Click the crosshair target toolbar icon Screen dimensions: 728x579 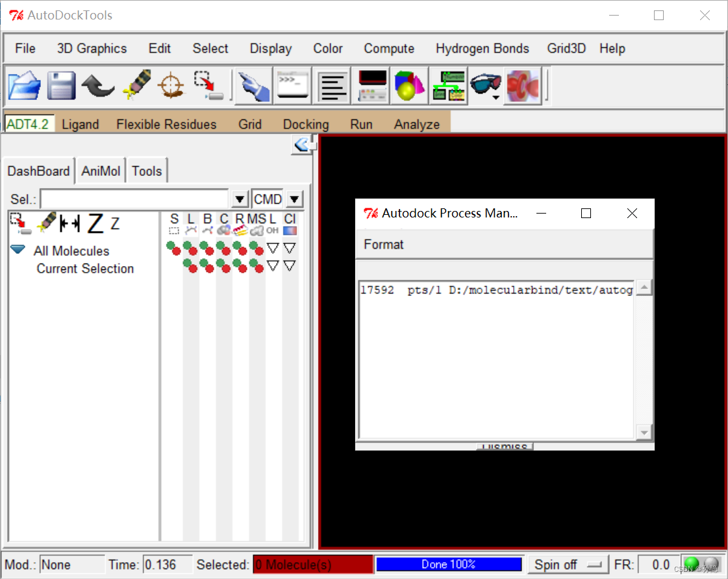tap(171, 86)
